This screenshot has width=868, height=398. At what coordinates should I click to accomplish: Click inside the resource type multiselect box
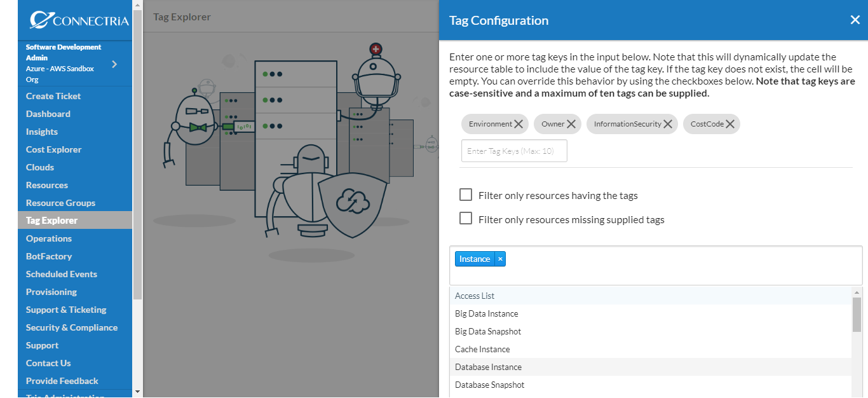point(656,265)
